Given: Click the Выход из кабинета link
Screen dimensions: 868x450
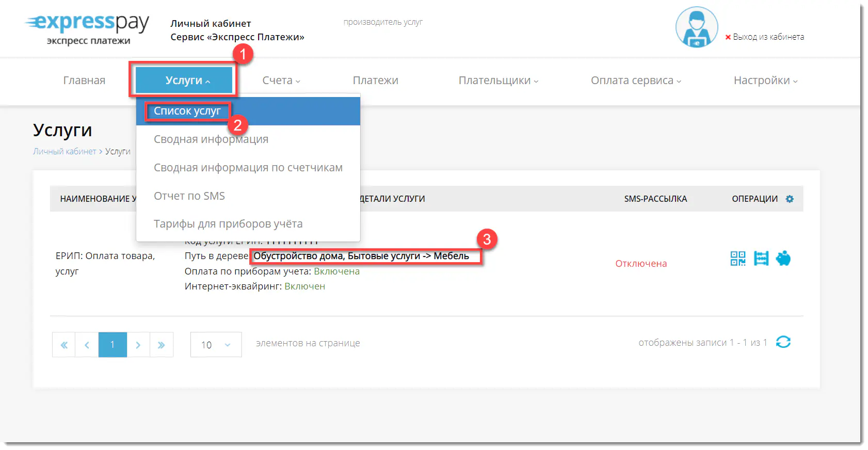Looking at the screenshot, I should tap(767, 37).
